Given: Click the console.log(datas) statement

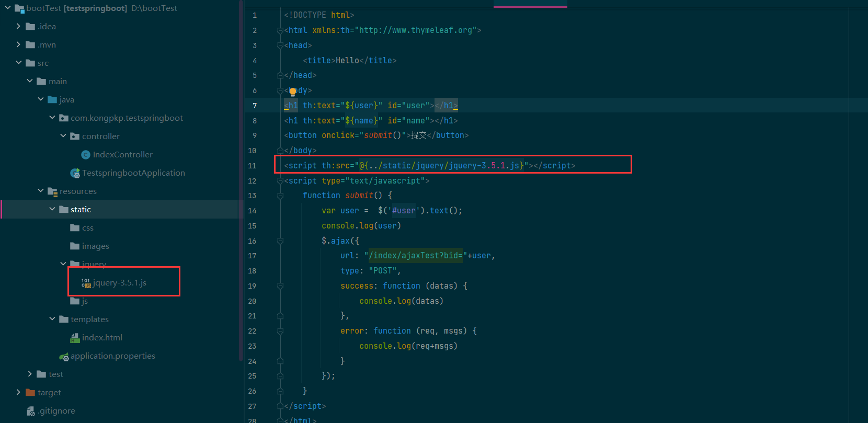Looking at the screenshot, I should click(x=401, y=301).
